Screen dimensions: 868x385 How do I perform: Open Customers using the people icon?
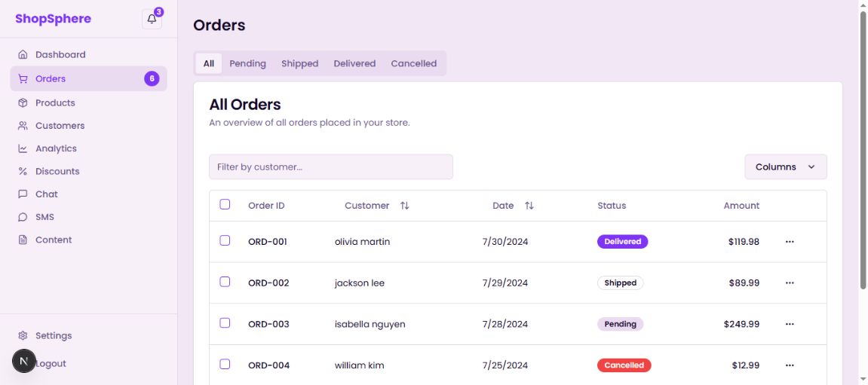click(x=23, y=126)
